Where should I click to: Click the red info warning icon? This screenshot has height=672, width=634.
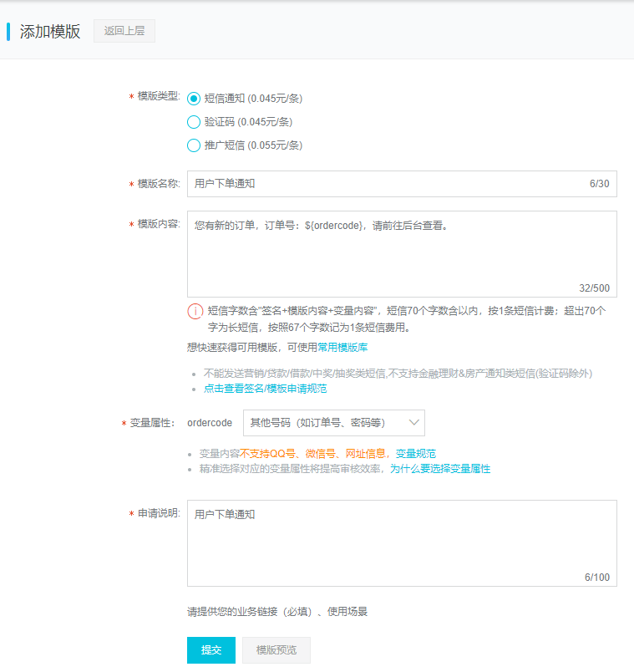(195, 311)
